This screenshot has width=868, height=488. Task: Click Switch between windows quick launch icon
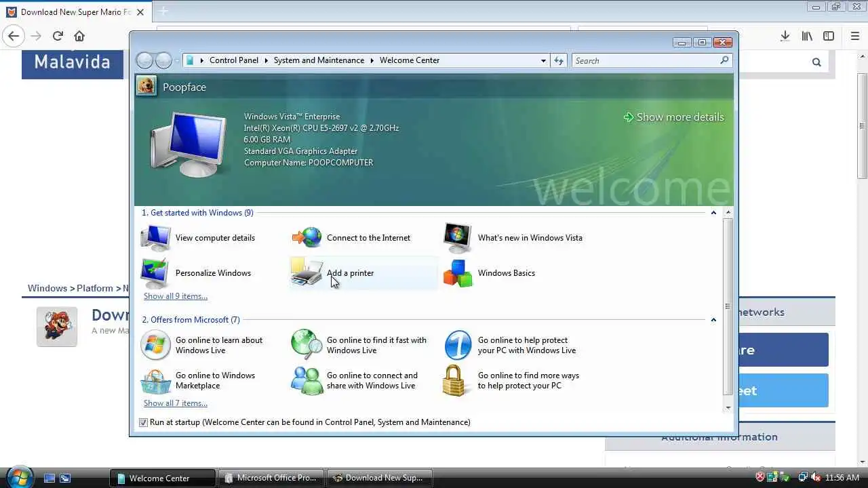point(65,478)
